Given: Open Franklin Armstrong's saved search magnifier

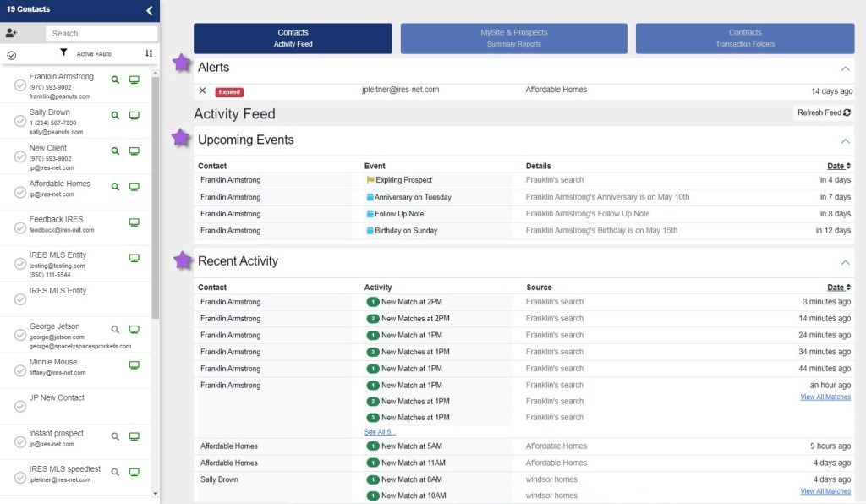Looking at the screenshot, I should (116, 79).
